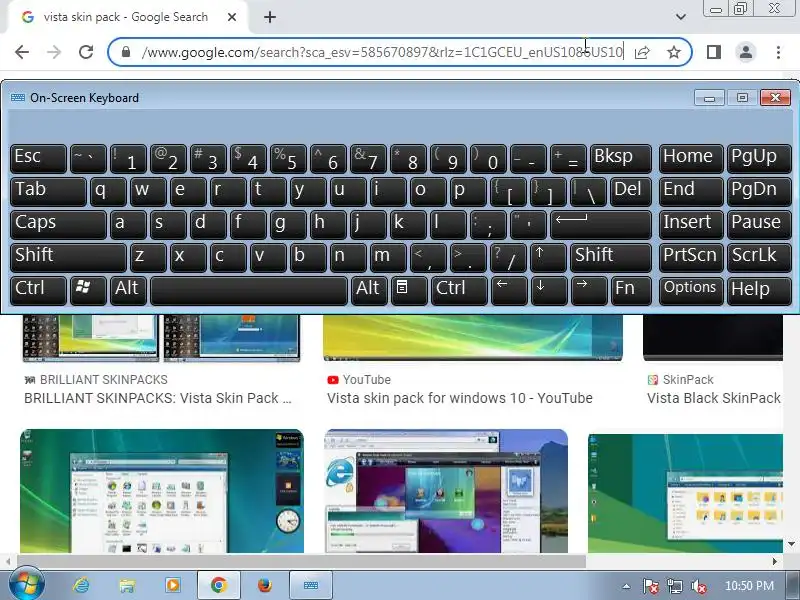This screenshot has height=600, width=800.
Task: Tap the End key
Action: coord(691,192)
